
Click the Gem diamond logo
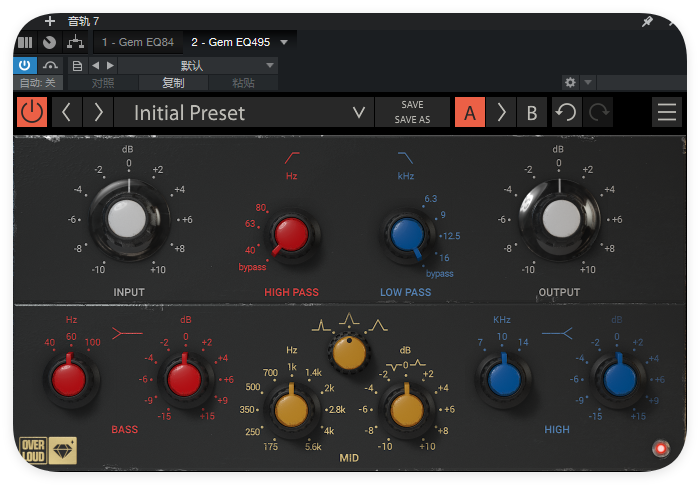click(x=63, y=451)
